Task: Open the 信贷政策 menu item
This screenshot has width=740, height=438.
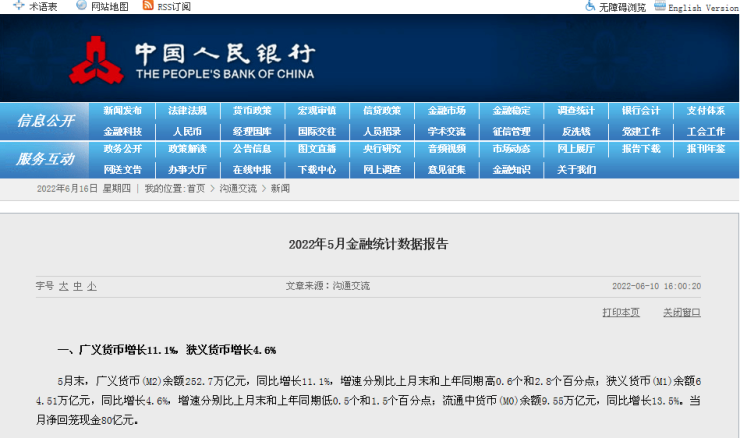Action: [x=382, y=110]
